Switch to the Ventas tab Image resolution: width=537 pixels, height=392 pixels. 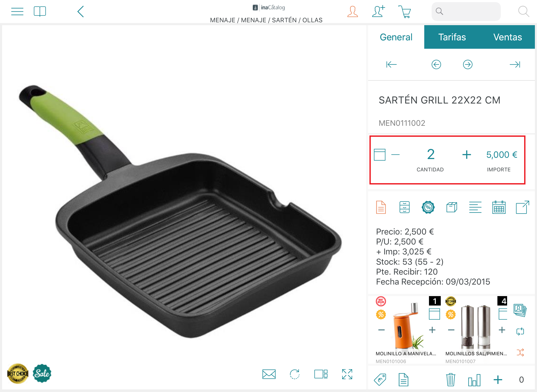click(x=508, y=37)
